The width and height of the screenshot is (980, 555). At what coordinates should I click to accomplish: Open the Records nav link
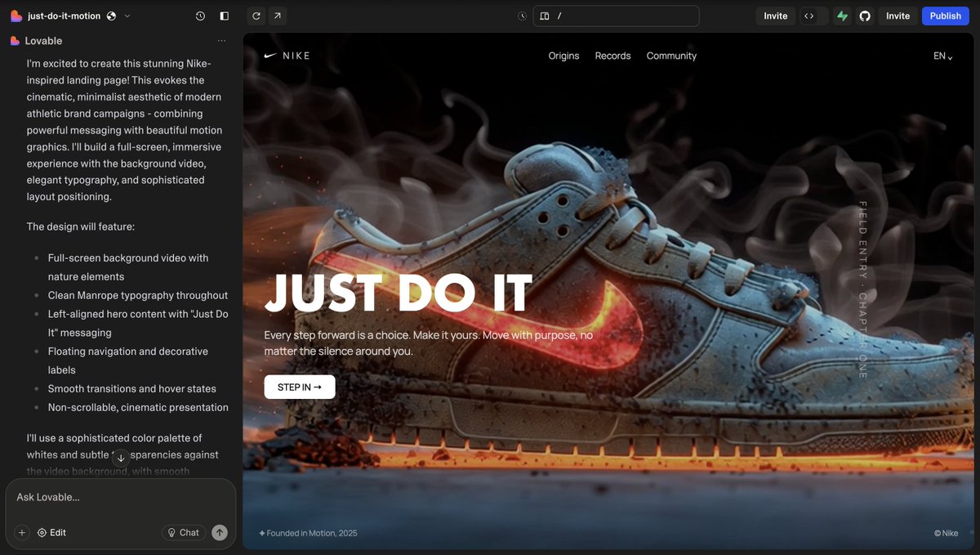tap(612, 56)
